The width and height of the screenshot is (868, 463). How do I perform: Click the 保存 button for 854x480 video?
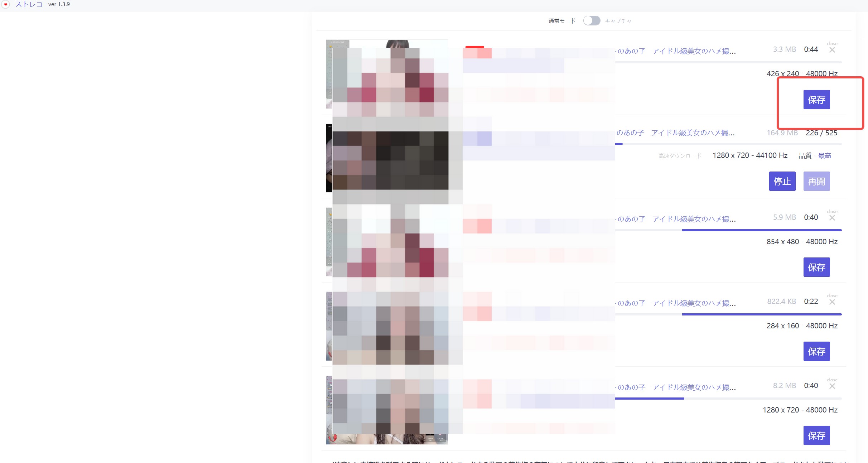coord(816,266)
